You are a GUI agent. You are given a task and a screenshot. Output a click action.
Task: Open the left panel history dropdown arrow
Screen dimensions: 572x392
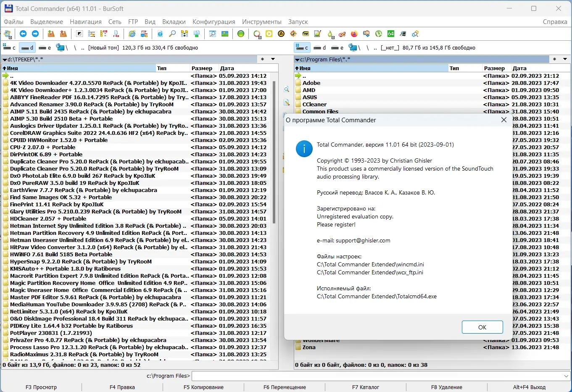273,59
